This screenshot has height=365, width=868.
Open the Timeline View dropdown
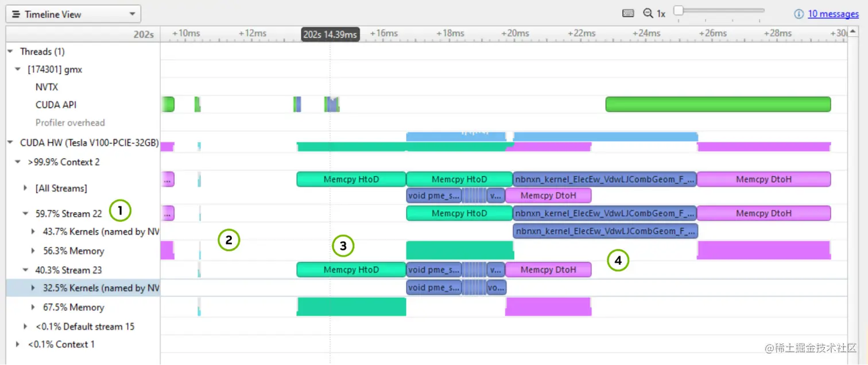[x=133, y=14]
